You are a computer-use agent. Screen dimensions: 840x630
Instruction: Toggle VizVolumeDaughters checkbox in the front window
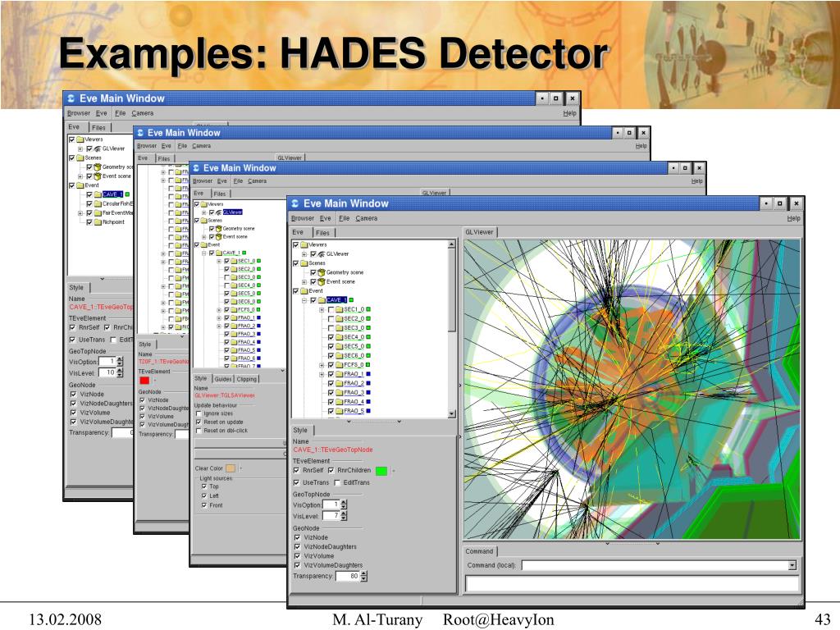(x=297, y=565)
